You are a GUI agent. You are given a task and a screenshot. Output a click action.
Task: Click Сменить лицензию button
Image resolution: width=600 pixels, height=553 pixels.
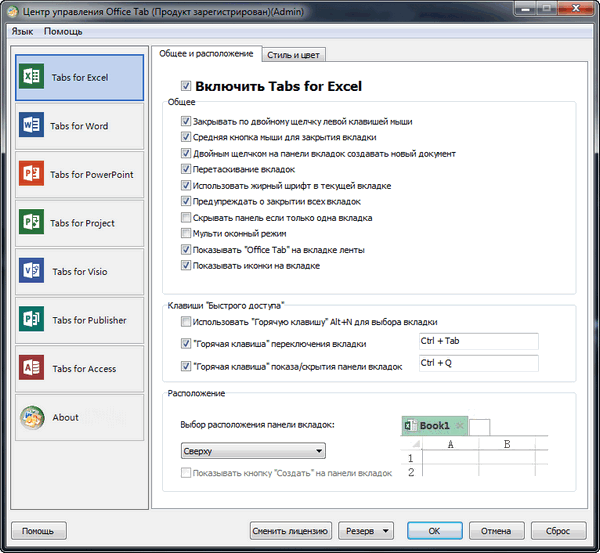tap(290, 531)
